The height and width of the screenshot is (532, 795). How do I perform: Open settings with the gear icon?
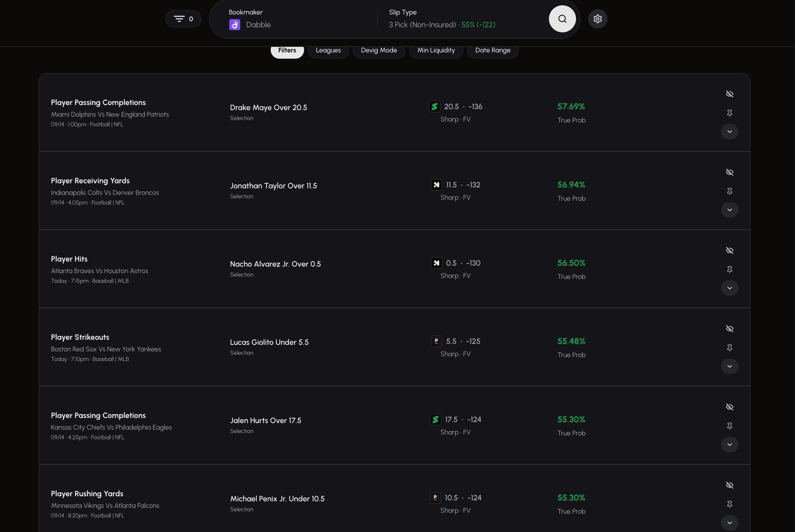click(597, 19)
